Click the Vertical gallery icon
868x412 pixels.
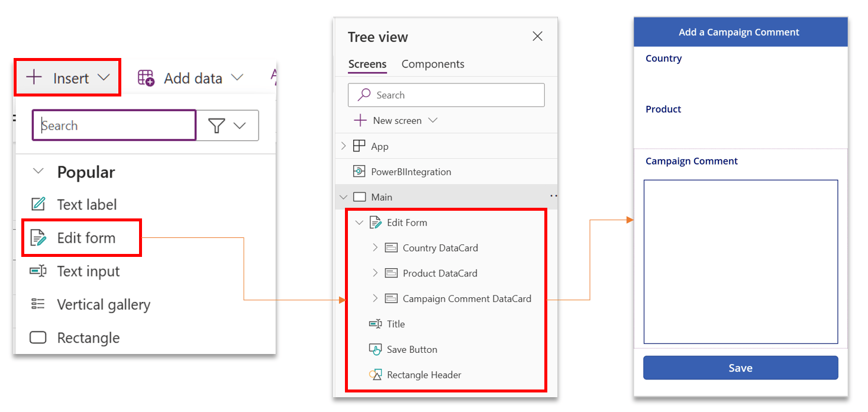click(x=37, y=304)
